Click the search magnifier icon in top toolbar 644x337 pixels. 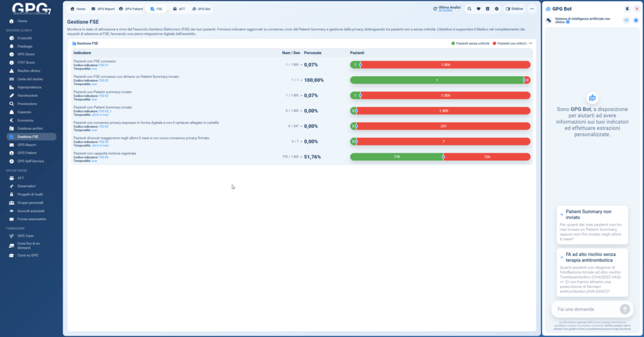coord(469,9)
